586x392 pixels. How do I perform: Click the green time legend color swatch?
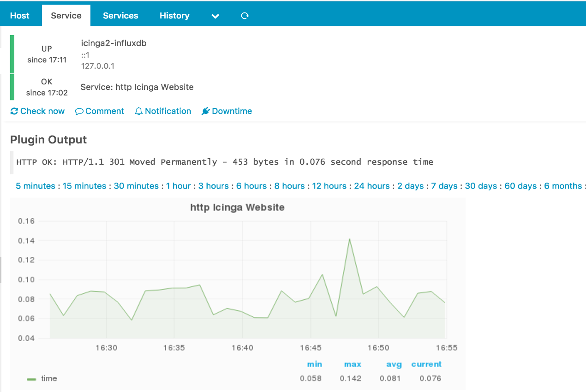[x=31, y=379]
